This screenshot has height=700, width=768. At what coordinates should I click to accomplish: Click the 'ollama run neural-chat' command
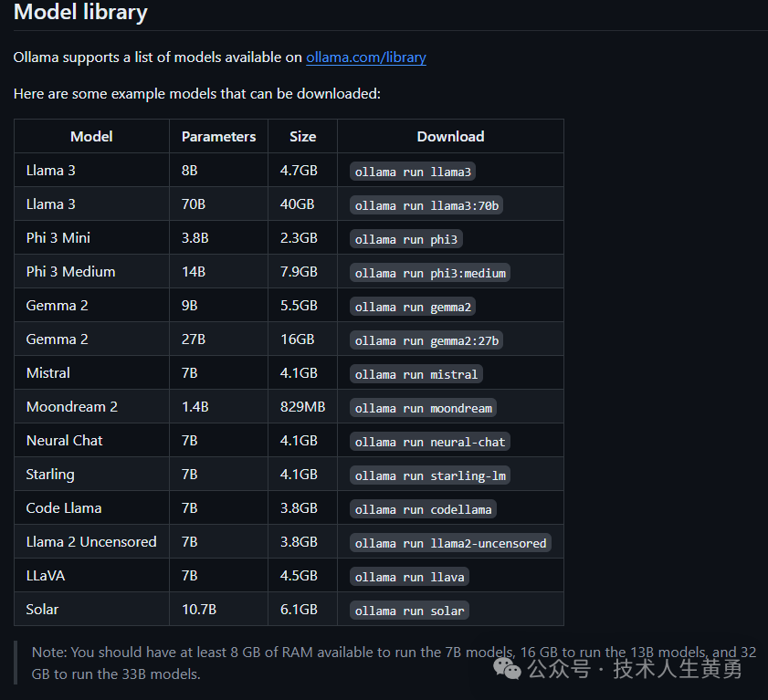pyautogui.click(x=429, y=442)
